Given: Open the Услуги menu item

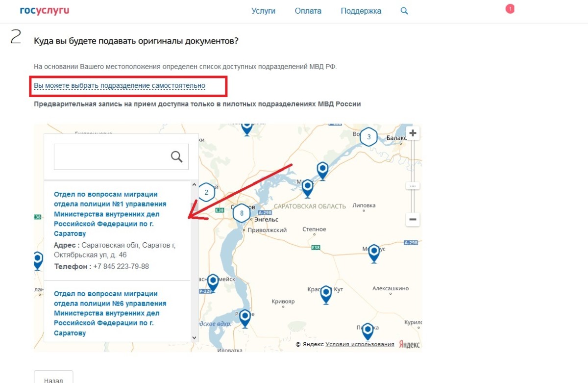Looking at the screenshot, I should 263,11.
